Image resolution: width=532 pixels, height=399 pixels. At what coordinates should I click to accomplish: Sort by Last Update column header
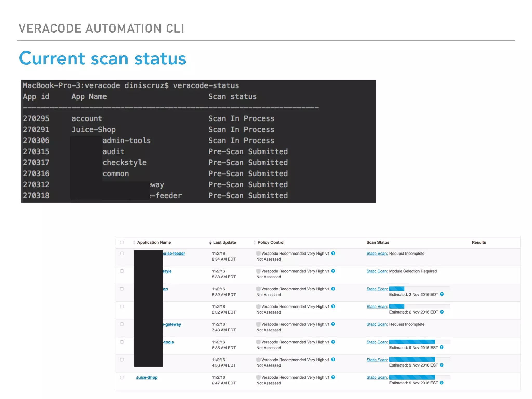coord(224,242)
